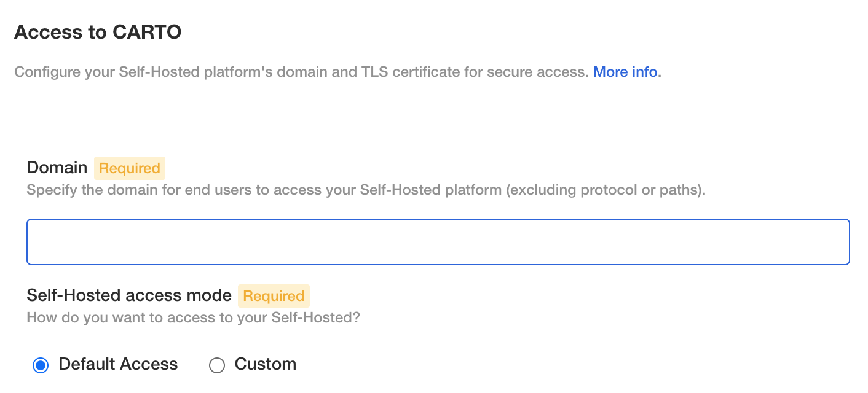
Task: Click the Domain field label
Action: point(57,168)
